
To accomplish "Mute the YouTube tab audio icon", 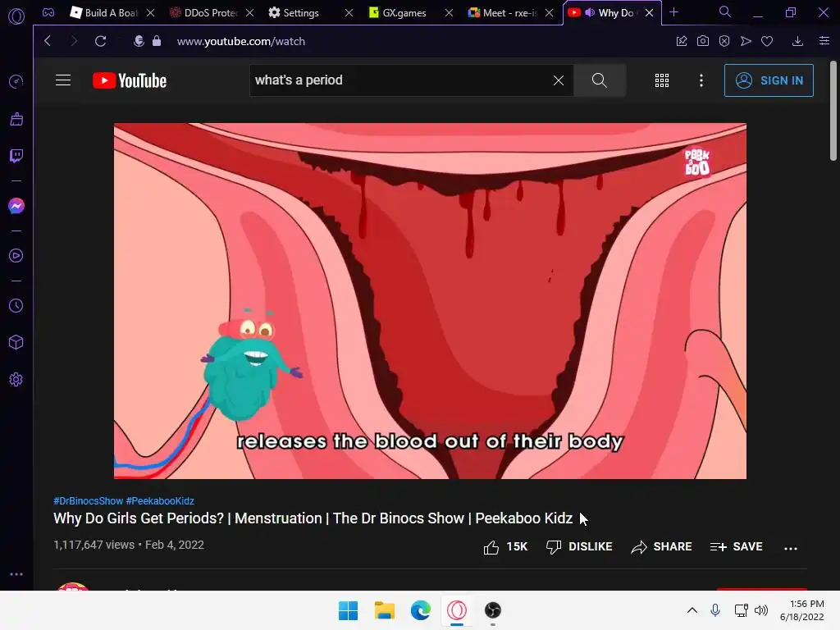I will [x=590, y=12].
